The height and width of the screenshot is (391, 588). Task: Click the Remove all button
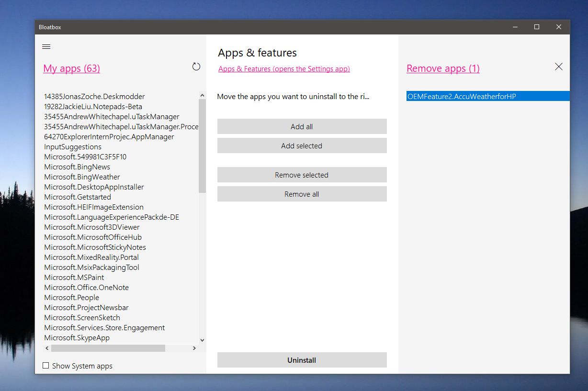pos(302,194)
